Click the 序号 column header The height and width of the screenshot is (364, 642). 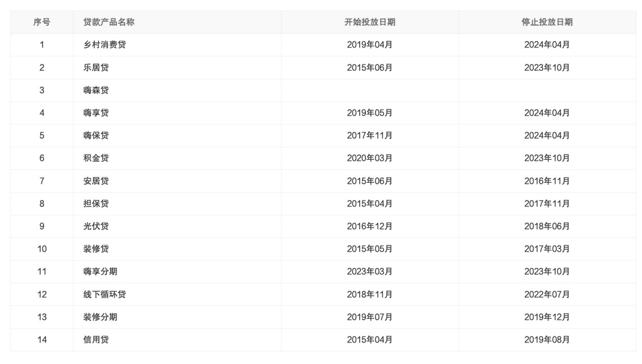tap(42, 22)
